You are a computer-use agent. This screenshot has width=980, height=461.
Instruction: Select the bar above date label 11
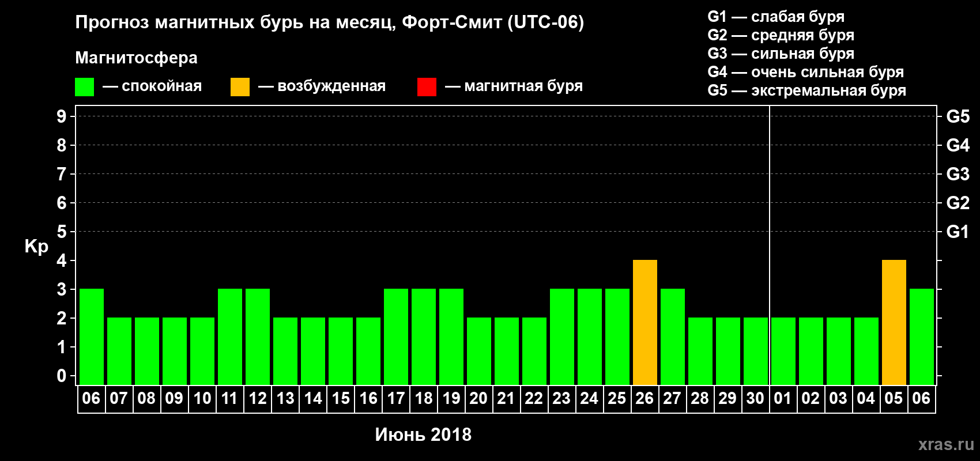(230, 337)
